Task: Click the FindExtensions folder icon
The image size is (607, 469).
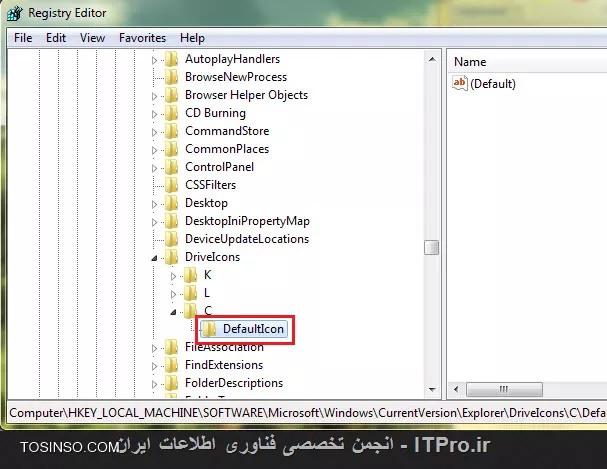Action: pyautogui.click(x=171, y=365)
